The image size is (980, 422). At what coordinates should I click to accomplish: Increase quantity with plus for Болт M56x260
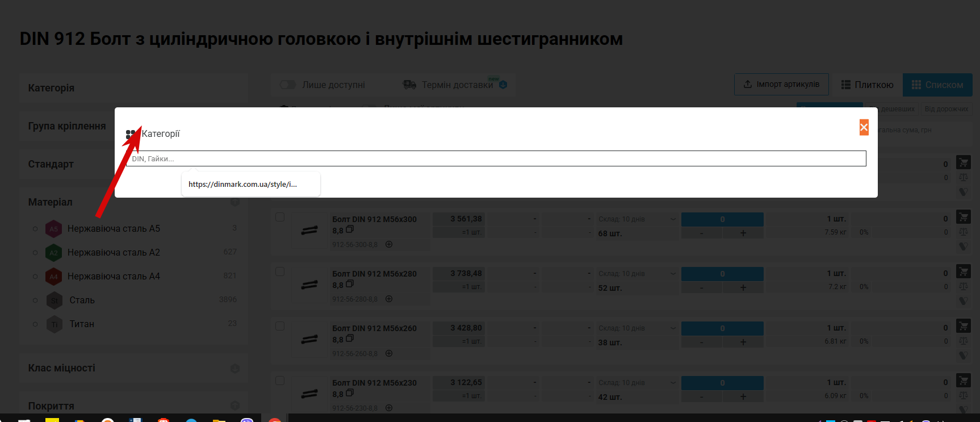point(743,342)
